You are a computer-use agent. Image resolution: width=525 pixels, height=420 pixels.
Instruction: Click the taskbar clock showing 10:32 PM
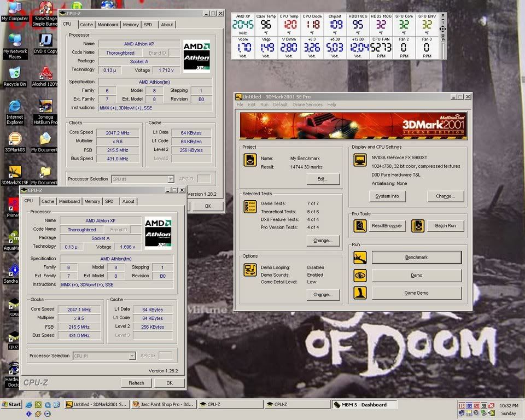coord(509,406)
